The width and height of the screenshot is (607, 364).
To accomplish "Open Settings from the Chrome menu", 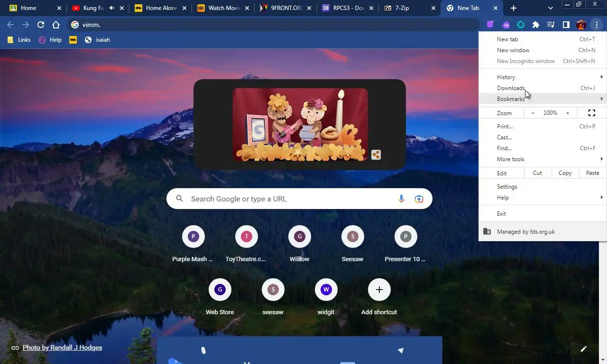I will (x=543, y=187).
